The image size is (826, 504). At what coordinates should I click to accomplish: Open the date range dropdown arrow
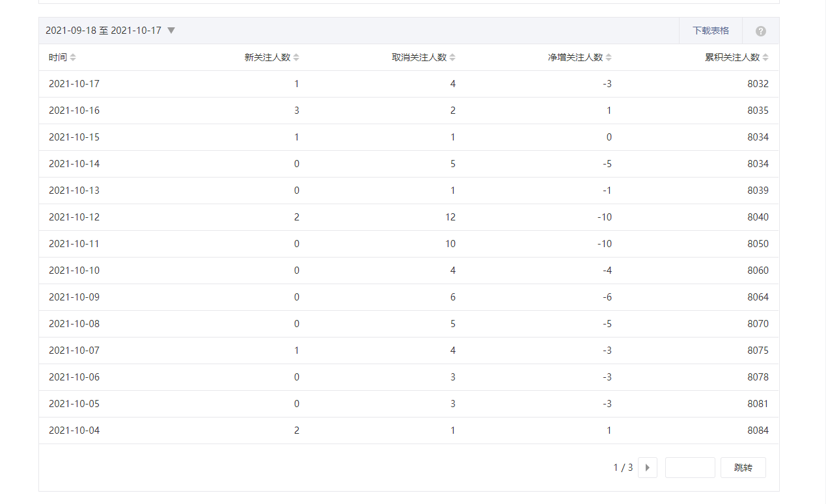(171, 31)
